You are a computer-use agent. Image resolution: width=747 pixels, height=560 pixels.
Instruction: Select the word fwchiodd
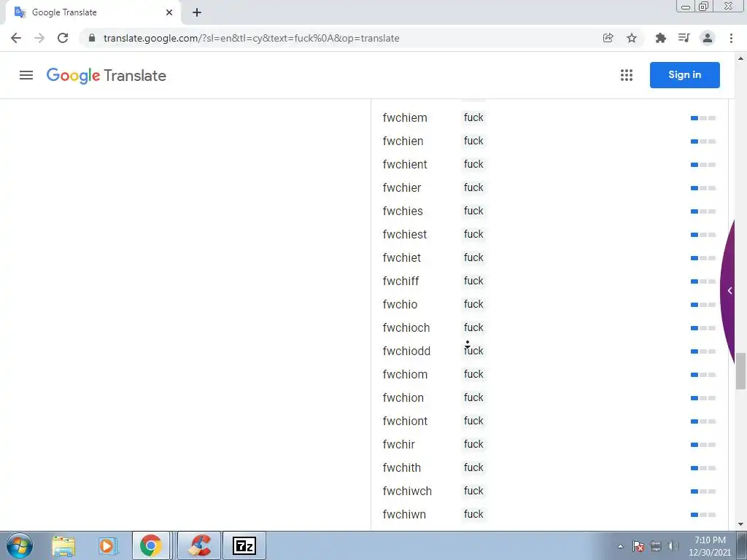coord(406,351)
